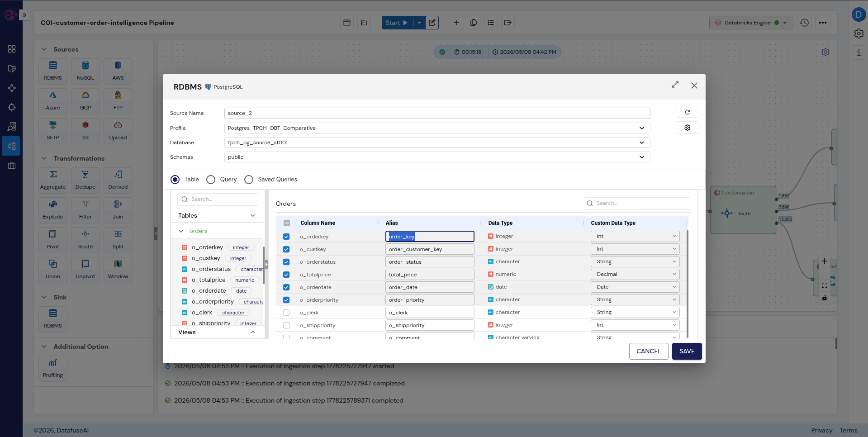Click the table list search field

218,199
